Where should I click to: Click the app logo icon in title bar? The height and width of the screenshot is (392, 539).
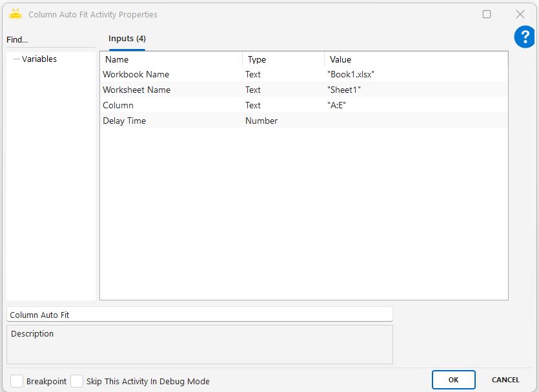[15, 14]
